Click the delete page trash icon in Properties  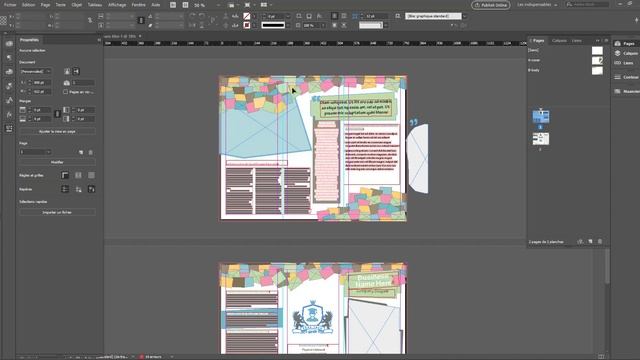[x=91, y=152]
